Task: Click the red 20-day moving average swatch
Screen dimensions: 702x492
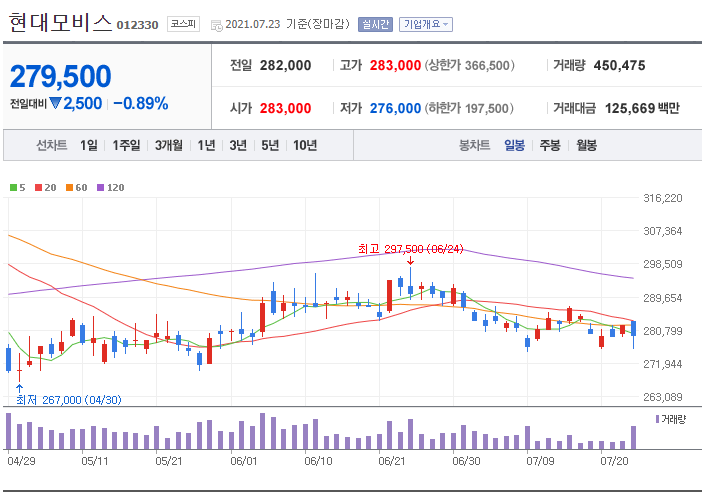Action: click(x=39, y=188)
